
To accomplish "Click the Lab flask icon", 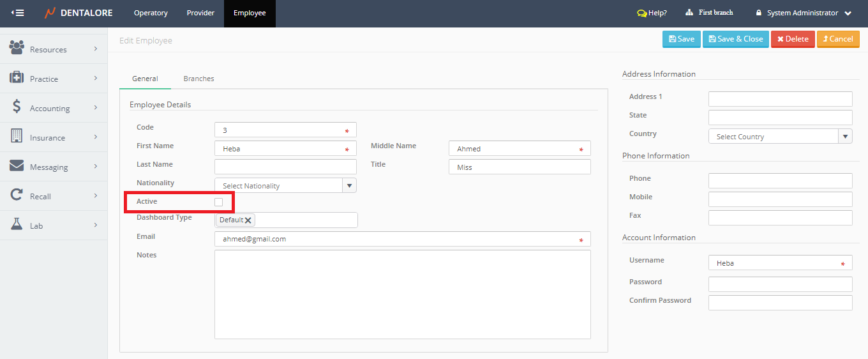I will 17,224.
